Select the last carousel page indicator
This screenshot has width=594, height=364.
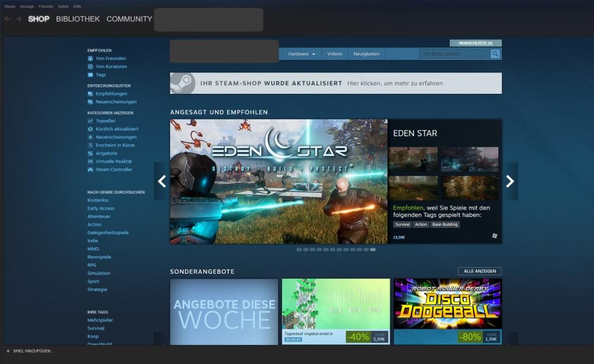[372, 250]
